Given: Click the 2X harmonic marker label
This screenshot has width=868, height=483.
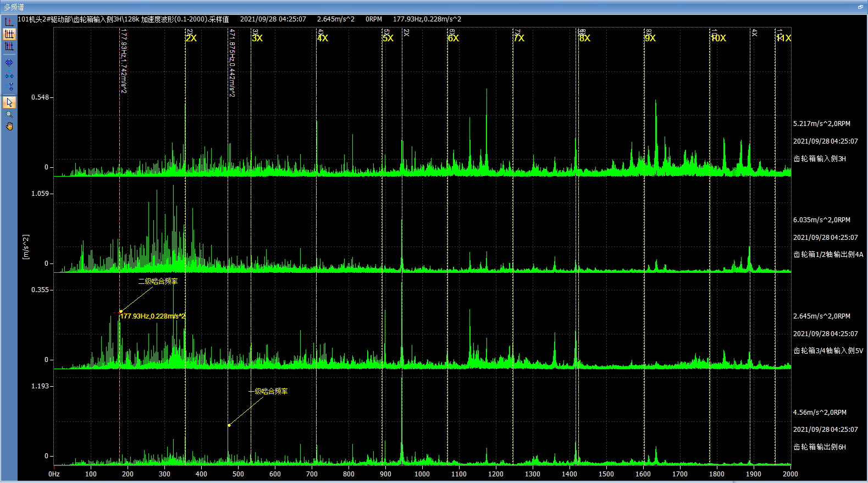Looking at the screenshot, I should [191, 38].
